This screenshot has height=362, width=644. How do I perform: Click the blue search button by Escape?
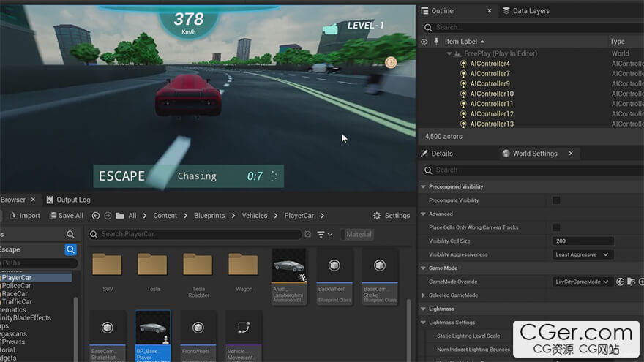point(71,249)
